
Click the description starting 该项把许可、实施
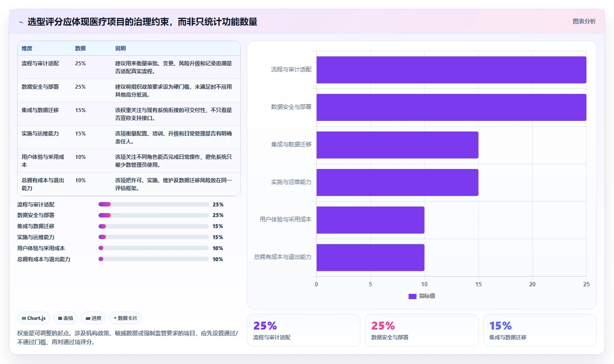click(174, 184)
